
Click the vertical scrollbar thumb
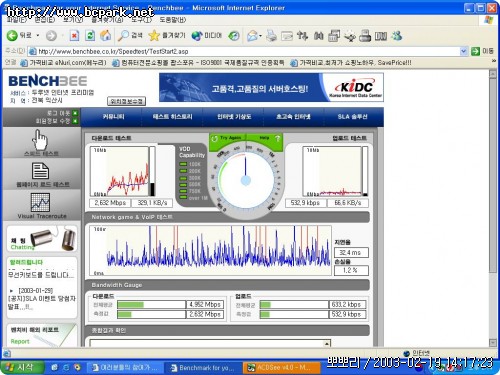(493, 175)
